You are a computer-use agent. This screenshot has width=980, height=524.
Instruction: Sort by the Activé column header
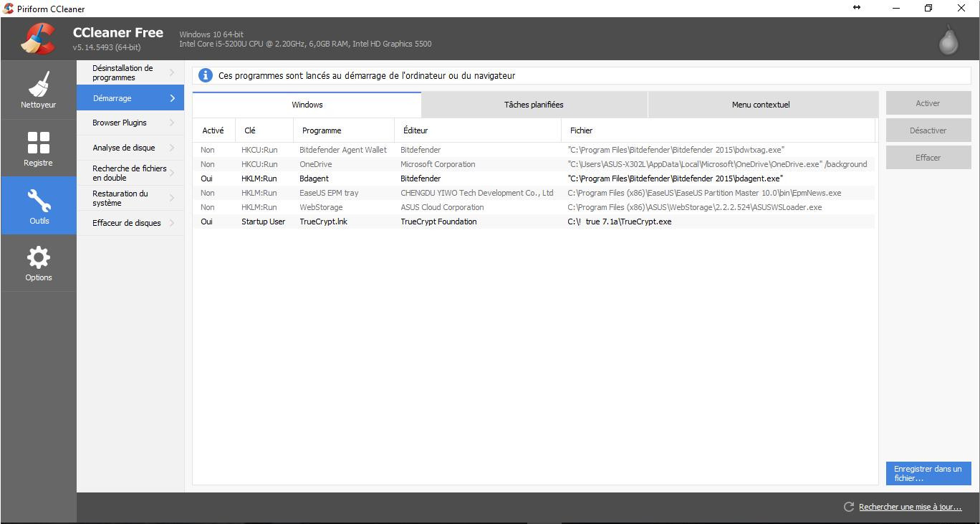213,130
